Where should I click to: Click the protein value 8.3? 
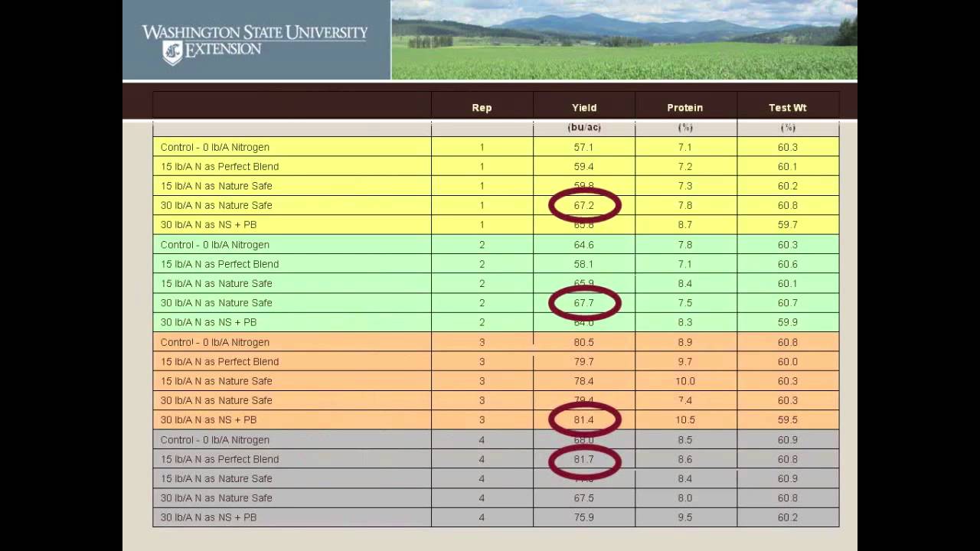[x=685, y=323]
